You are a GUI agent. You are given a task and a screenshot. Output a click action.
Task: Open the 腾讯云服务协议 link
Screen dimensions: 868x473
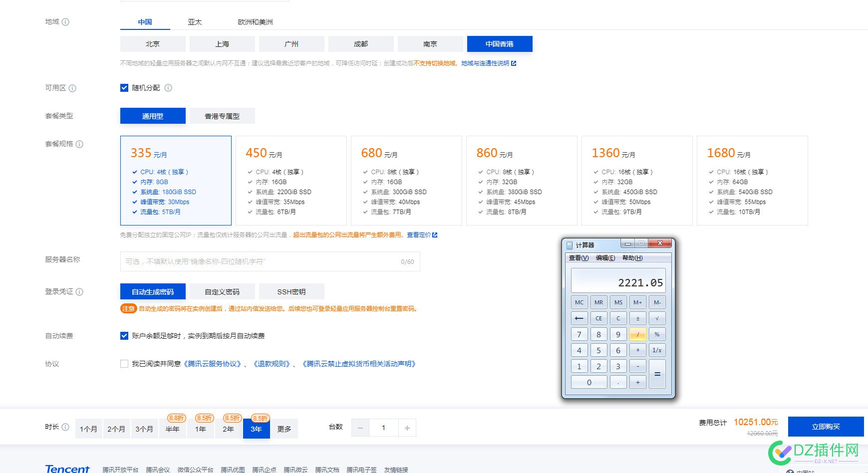pyautogui.click(x=212, y=364)
